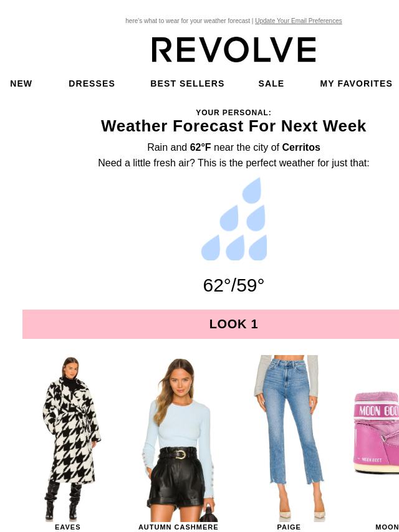Click the PAIGE brand label
Screen dimensions: 399x532
289,527
